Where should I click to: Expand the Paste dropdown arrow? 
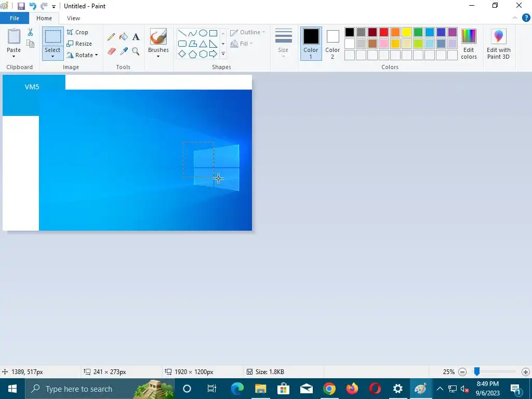pyautogui.click(x=14, y=57)
